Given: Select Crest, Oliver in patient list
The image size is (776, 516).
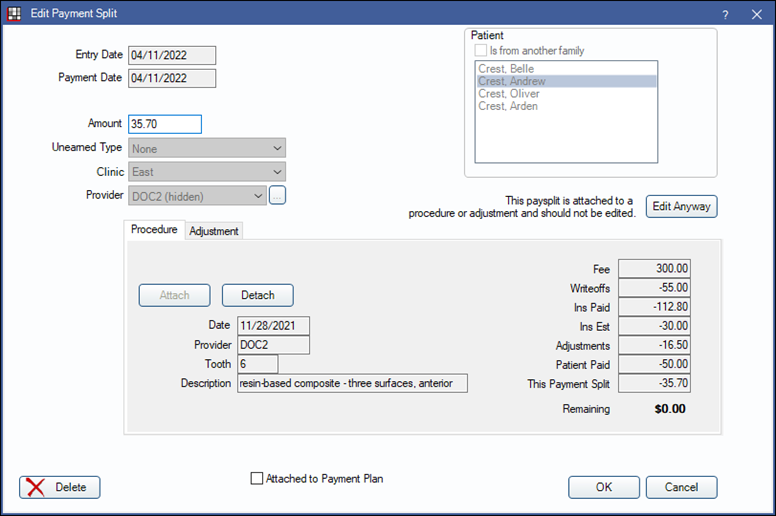Looking at the screenshot, I should click(509, 94).
